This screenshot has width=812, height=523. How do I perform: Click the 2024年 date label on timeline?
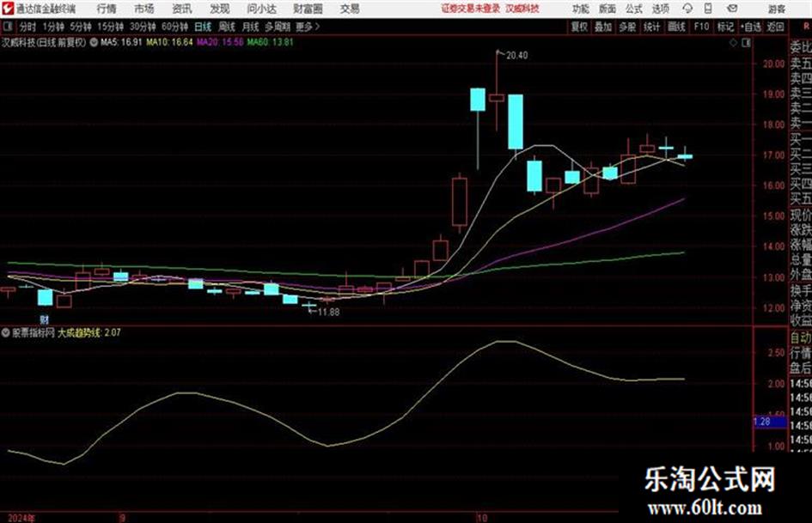coord(21,518)
